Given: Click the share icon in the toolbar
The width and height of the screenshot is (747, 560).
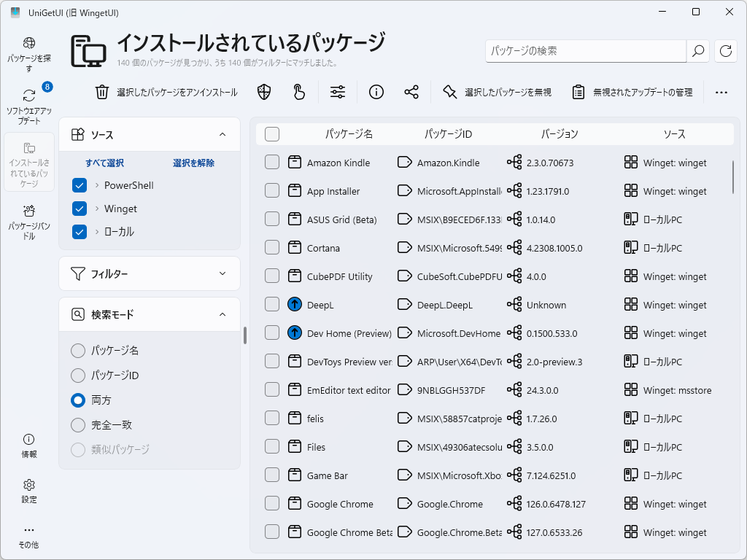Looking at the screenshot, I should (x=411, y=92).
